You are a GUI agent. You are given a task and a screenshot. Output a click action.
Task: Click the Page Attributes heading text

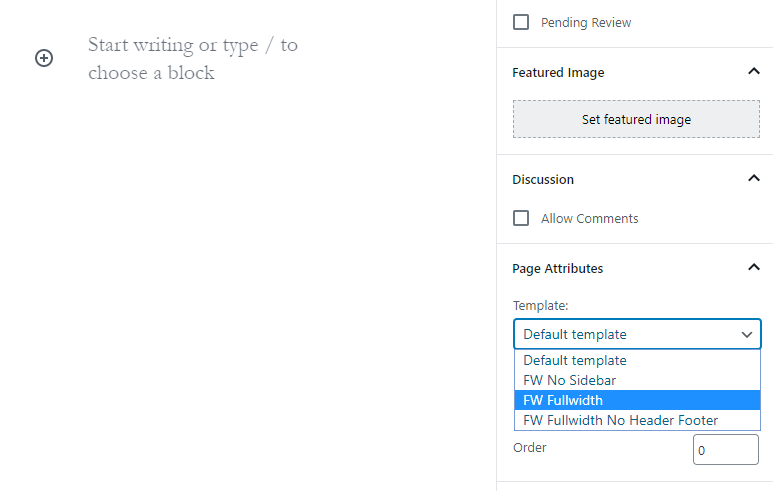(558, 269)
